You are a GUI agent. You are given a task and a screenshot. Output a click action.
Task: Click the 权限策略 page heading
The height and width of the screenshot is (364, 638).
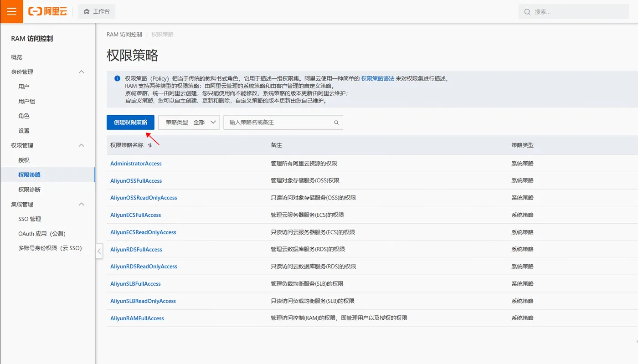[132, 56]
